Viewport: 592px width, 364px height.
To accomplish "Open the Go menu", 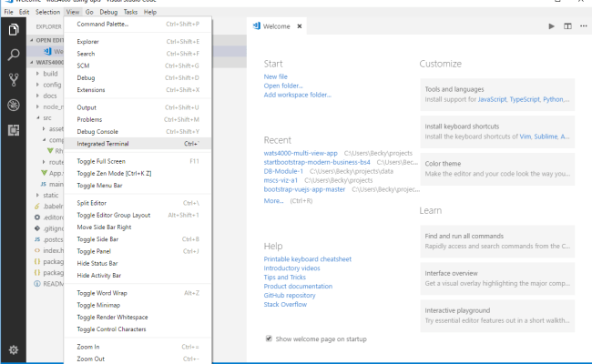I will point(89,12).
